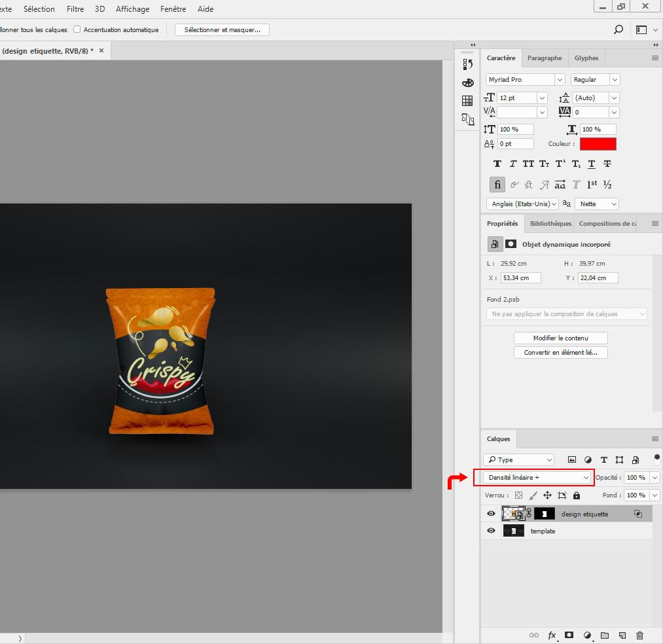Click Modifier le contenu button
The width and height of the screenshot is (663, 644).
pos(561,338)
